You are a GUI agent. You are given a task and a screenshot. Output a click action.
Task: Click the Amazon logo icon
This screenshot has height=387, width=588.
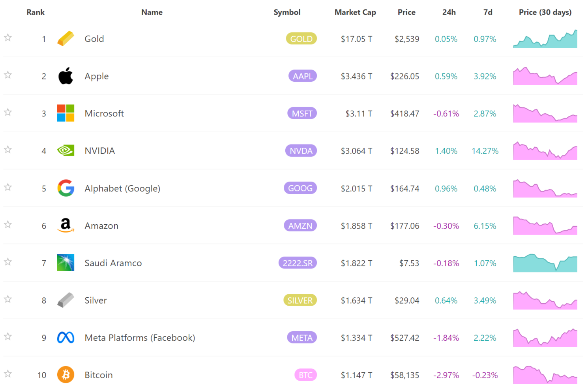tap(66, 225)
